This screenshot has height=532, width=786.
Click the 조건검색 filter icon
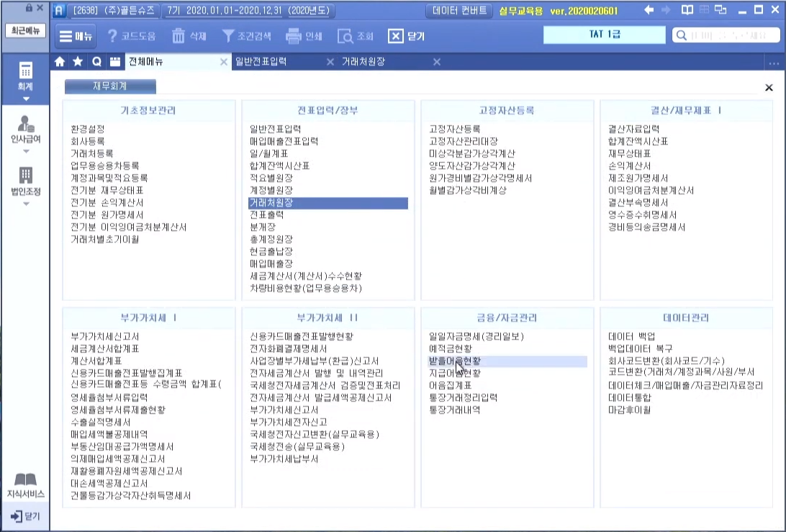click(228, 36)
